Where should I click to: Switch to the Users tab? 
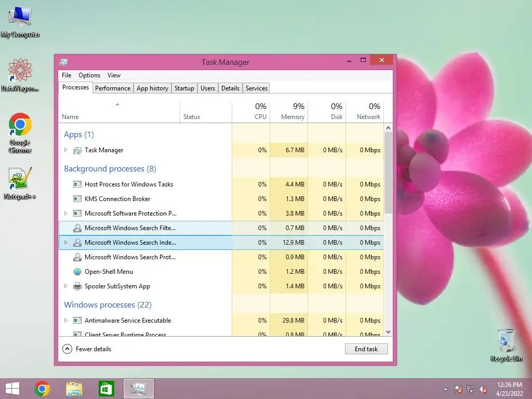coord(208,88)
